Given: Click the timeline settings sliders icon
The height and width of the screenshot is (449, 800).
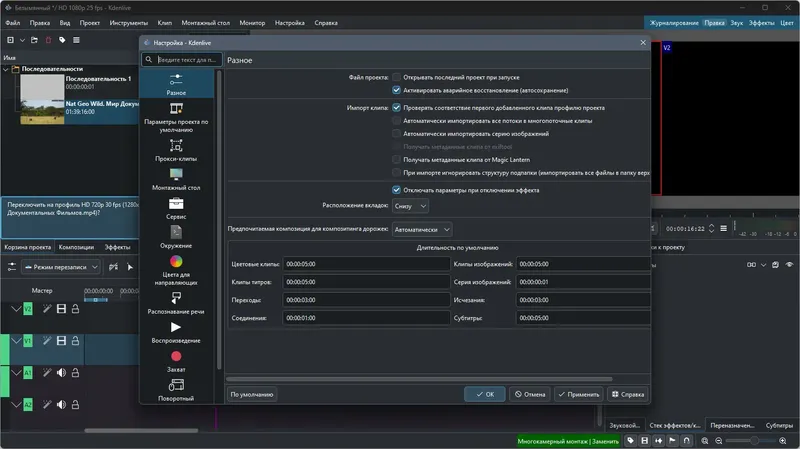Looking at the screenshot, I should [x=12, y=267].
